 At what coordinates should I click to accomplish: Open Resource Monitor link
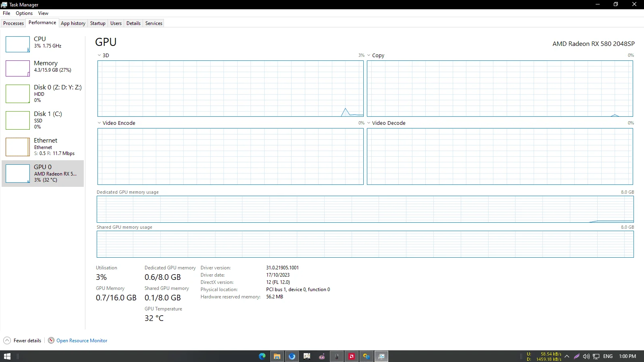coord(82,341)
